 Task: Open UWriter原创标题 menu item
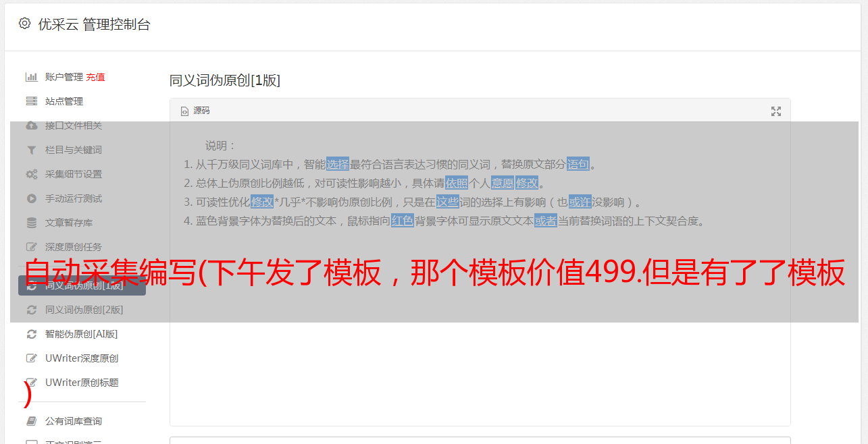click(82, 383)
